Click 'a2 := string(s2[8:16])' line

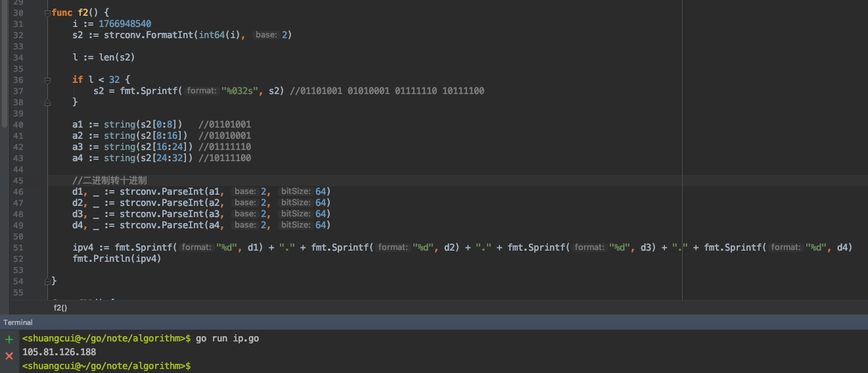(x=129, y=136)
